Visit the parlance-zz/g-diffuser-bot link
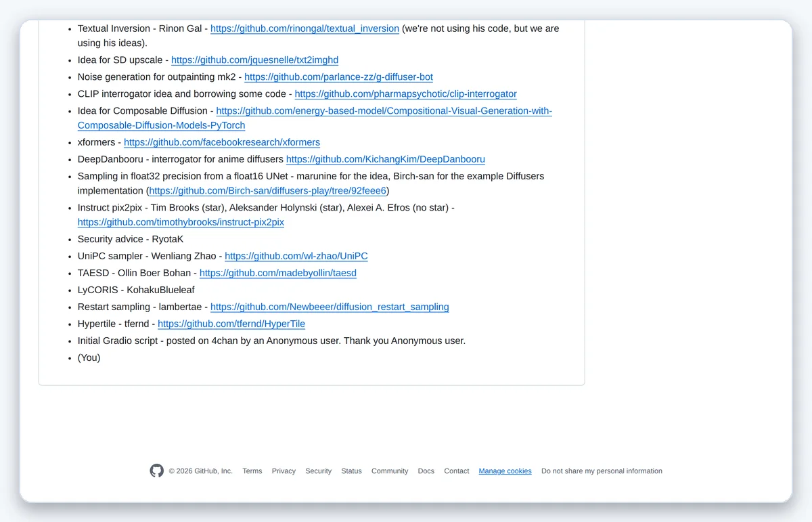 pyautogui.click(x=338, y=77)
